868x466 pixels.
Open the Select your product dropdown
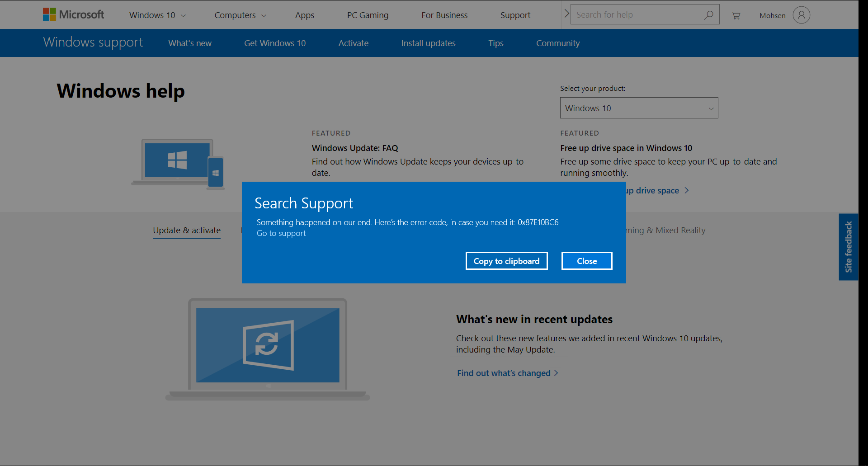point(639,108)
